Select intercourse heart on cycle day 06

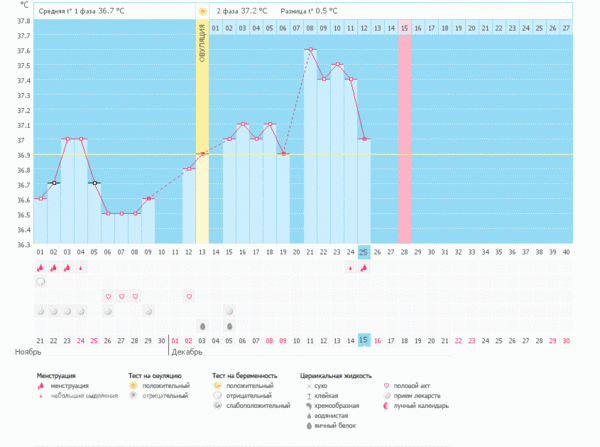[108, 296]
